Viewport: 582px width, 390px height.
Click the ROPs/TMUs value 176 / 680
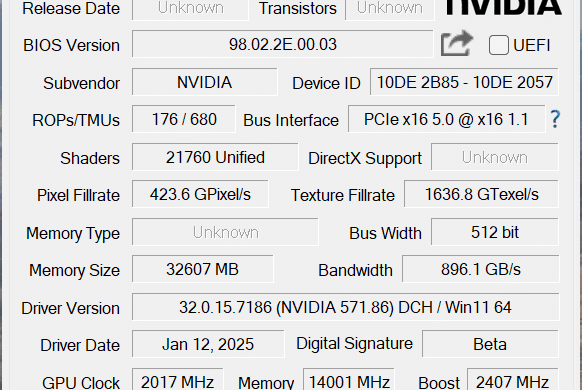[184, 119]
